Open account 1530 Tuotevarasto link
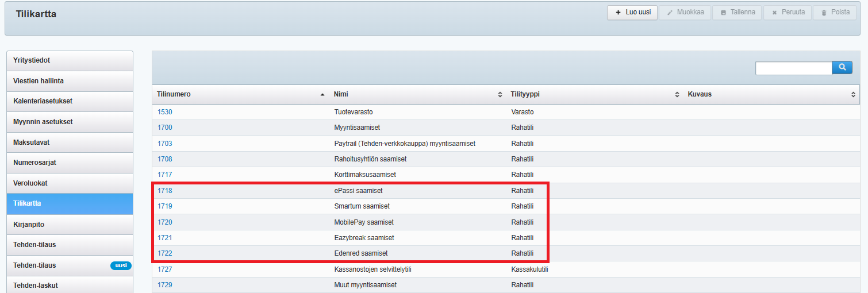 (165, 112)
